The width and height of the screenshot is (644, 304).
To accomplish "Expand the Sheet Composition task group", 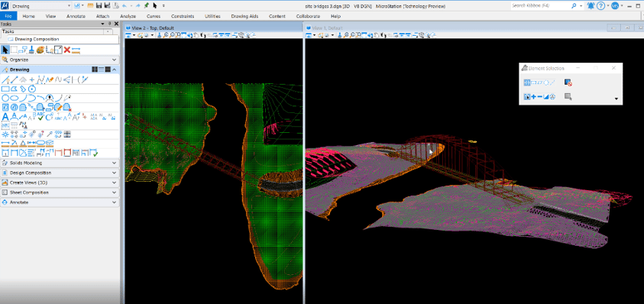I will (x=60, y=192).
